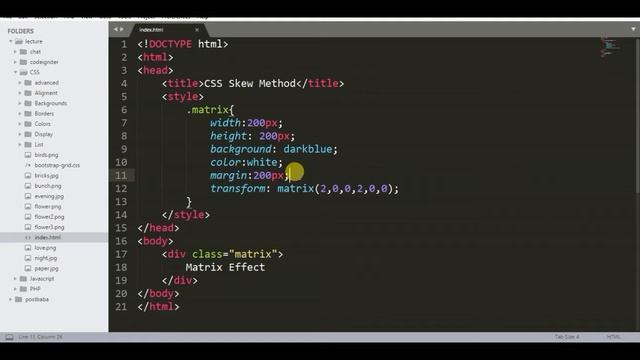Screen dimensions: 640x360
Task: Click the Backgrounds folder icon
Action: click(x=28, y=103)
